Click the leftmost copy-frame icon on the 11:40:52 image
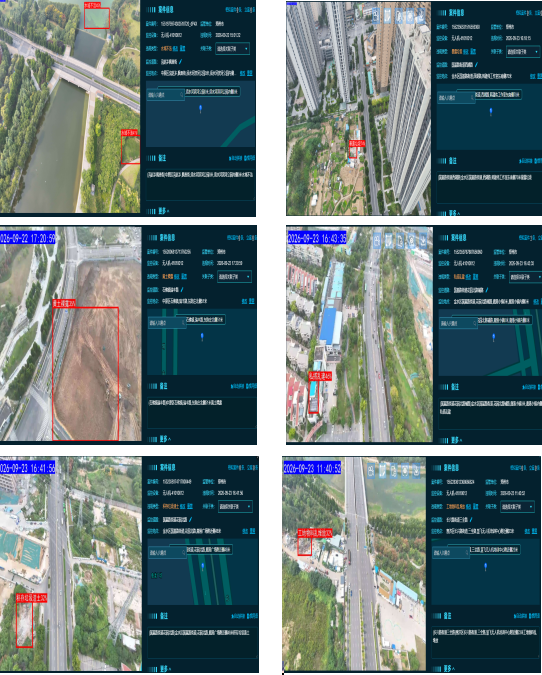Viewport: 542px width, 675px height. coord(371,470)
